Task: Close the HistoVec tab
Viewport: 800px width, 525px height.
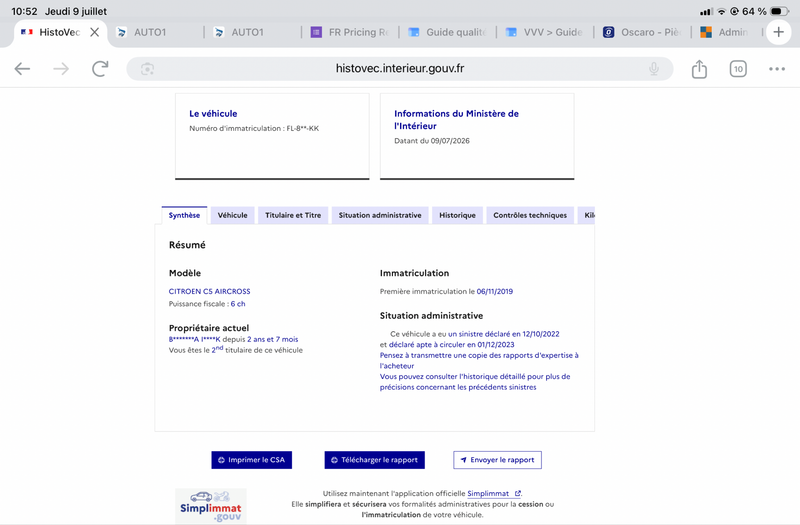Action: (94, 32)
